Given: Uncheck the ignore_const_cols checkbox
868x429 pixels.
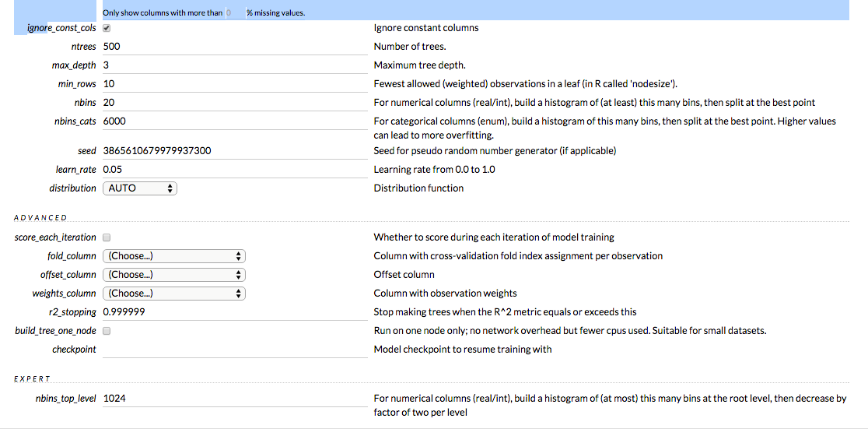Looking at the screenshot, I should (x=107, y=28).
